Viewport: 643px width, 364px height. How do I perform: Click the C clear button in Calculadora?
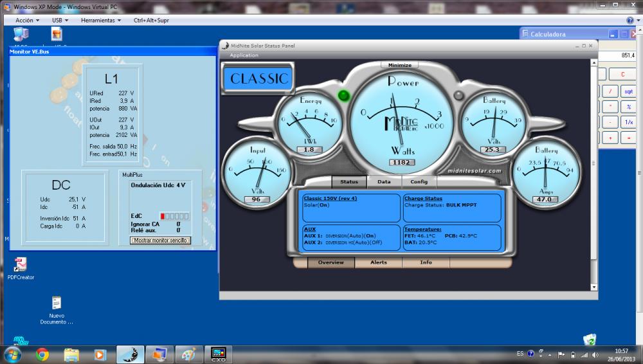coord(622,74)
